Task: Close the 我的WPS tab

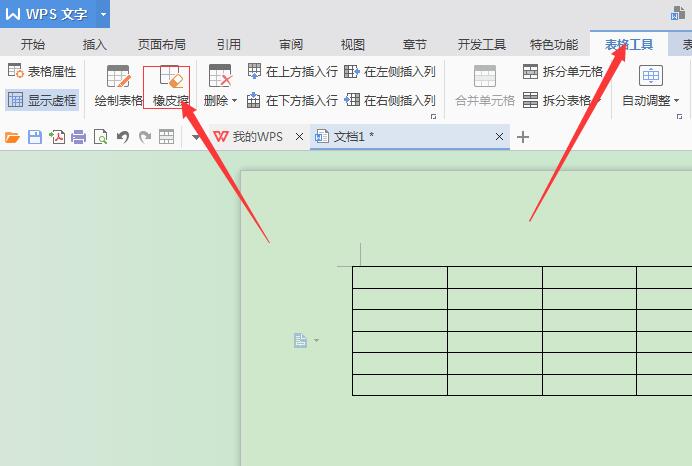Action: tap(299, 137)
